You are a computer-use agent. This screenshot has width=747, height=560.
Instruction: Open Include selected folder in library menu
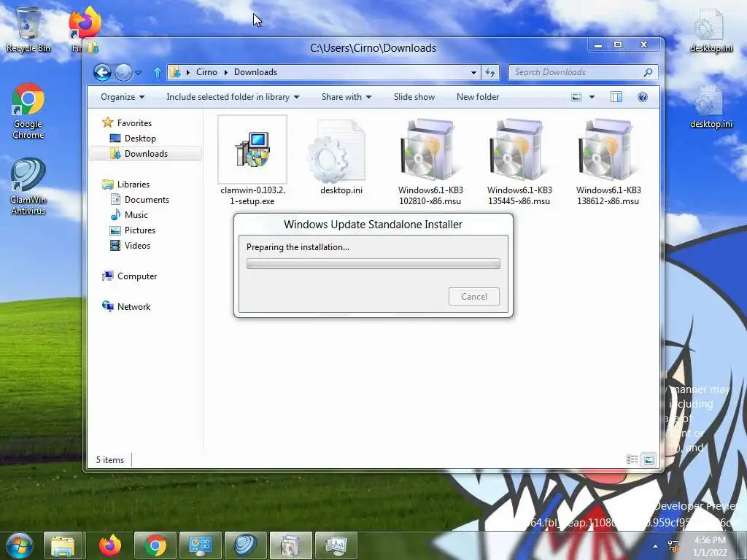(x=233, y=97)
